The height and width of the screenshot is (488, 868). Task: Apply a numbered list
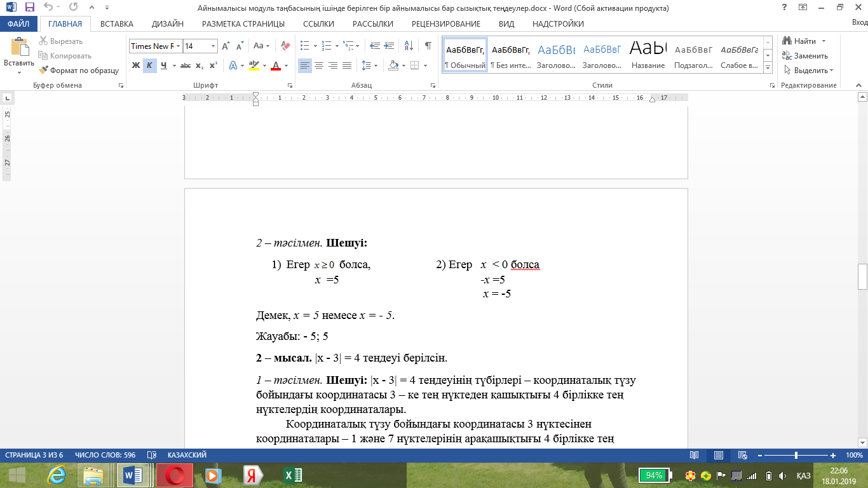point(326,46)
